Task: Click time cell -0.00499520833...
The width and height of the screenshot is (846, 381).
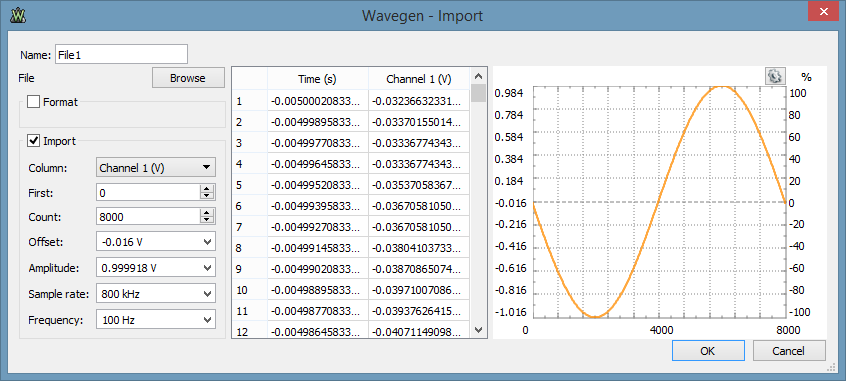Action: [318, 185]
